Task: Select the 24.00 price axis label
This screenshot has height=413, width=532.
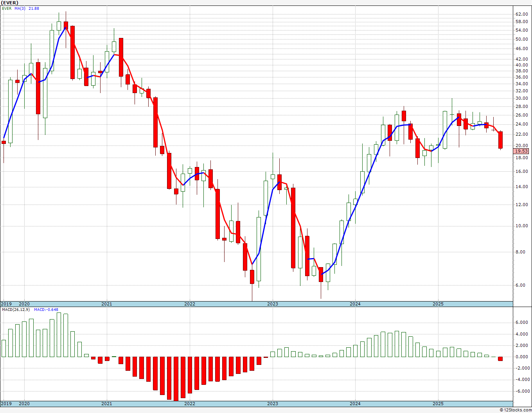Action: coord(522,124)
